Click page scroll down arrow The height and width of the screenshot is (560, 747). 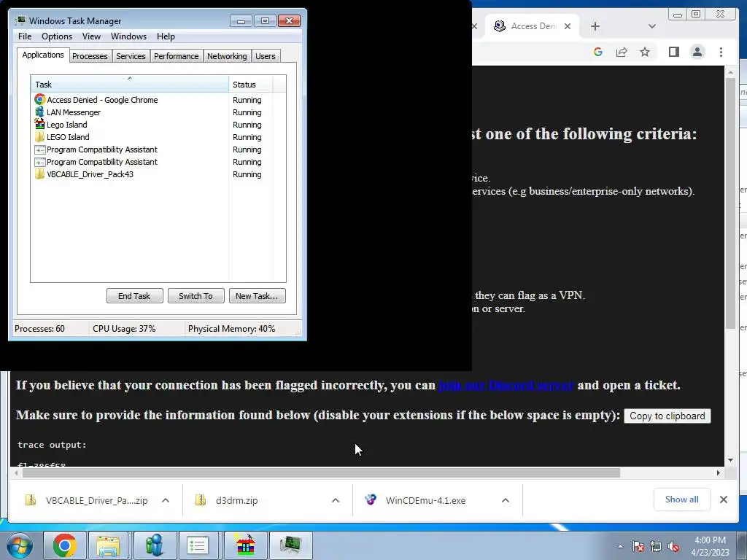tap(730, 460)
